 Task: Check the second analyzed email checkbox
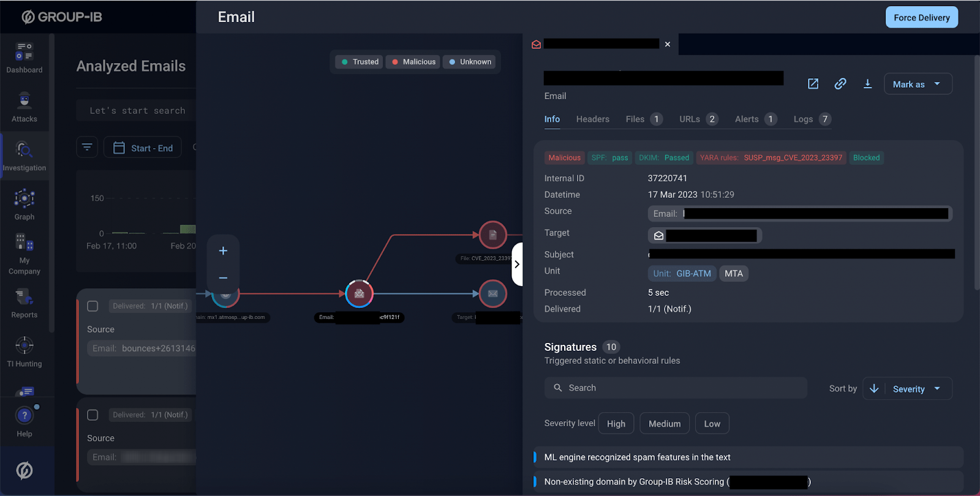point(93,415)
